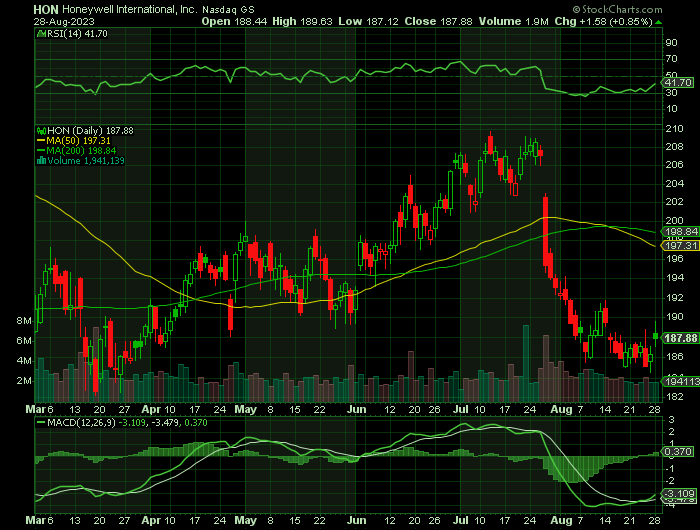This screenshot has width=700, height=530.
Task: Click the 198.84 MA(200) tag on price axis
Action: pyautogui.click(x=681, y=232)
